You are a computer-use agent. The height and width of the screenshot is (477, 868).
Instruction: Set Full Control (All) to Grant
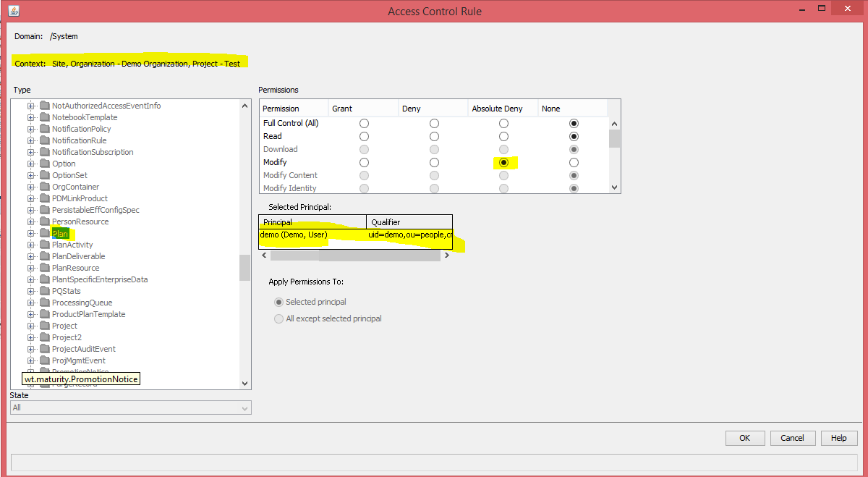pos(364,123)
